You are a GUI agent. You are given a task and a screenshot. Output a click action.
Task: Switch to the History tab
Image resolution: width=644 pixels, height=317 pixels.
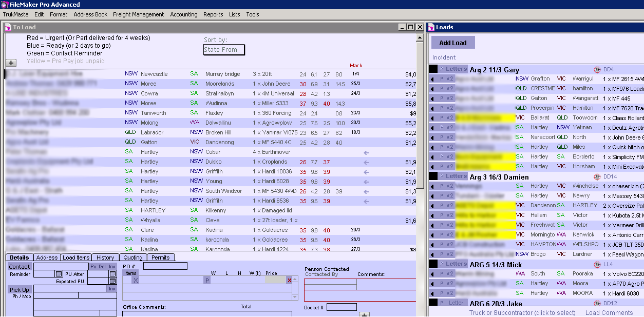click(105, 257)
